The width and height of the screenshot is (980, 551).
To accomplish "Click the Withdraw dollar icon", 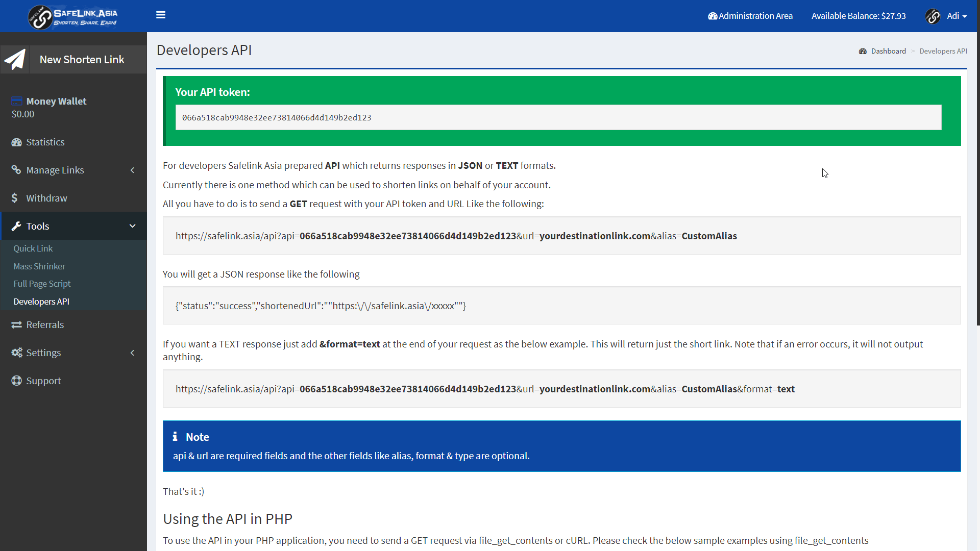I will tap(16, 198).
